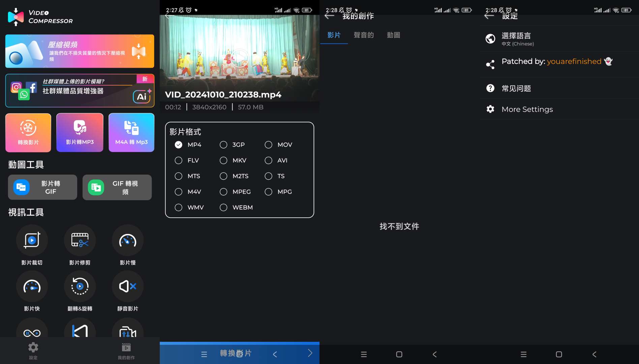Select the WEBM format option

click(236, 207)
